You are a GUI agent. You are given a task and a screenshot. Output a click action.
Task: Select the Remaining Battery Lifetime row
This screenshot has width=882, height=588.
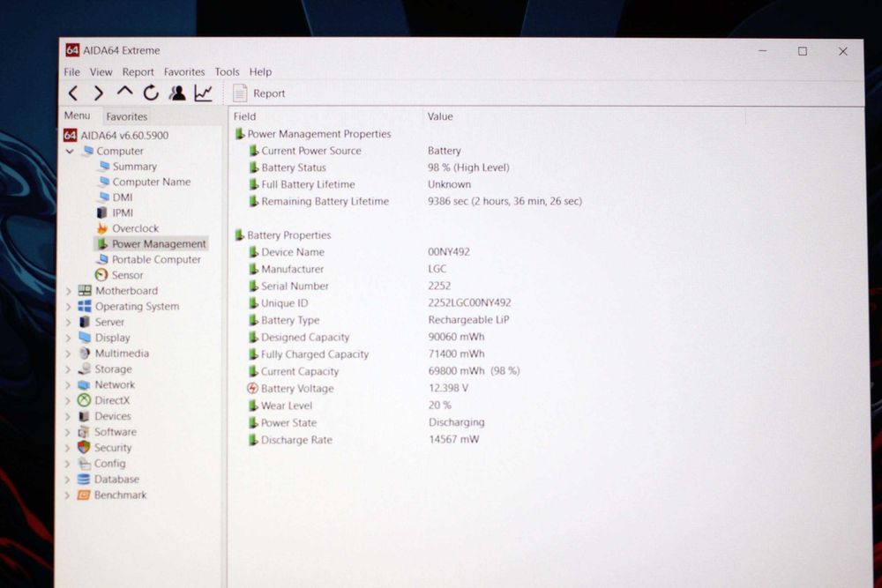pyautogui.click(x=415, y=201)
